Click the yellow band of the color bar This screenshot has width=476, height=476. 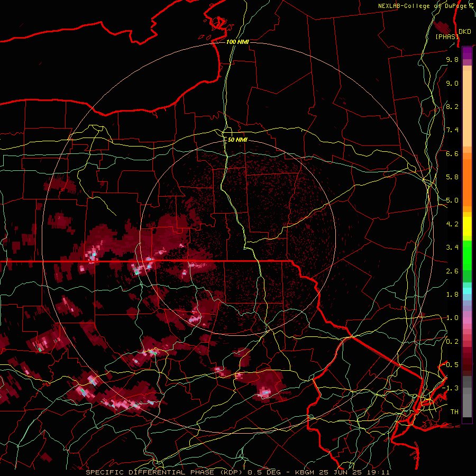point(467,226)
